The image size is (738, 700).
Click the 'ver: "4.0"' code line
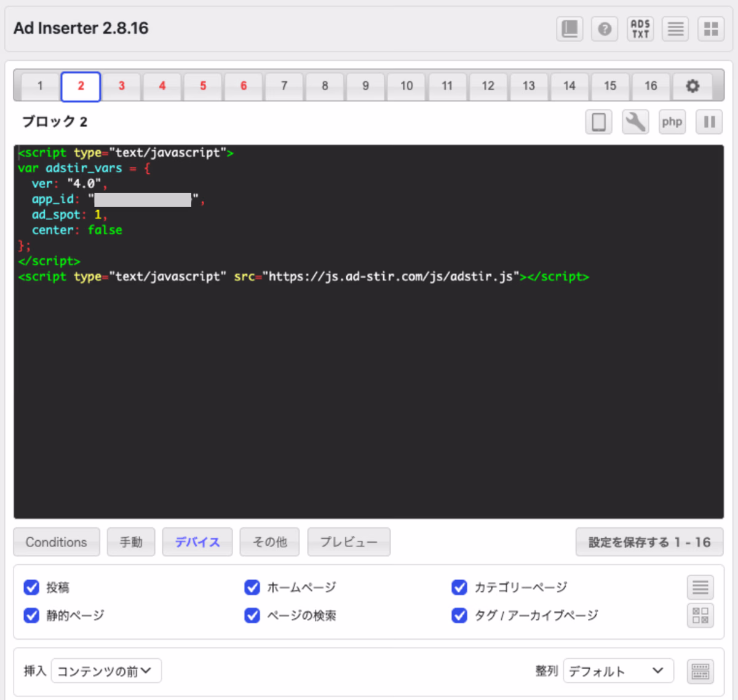pos(69,184)
